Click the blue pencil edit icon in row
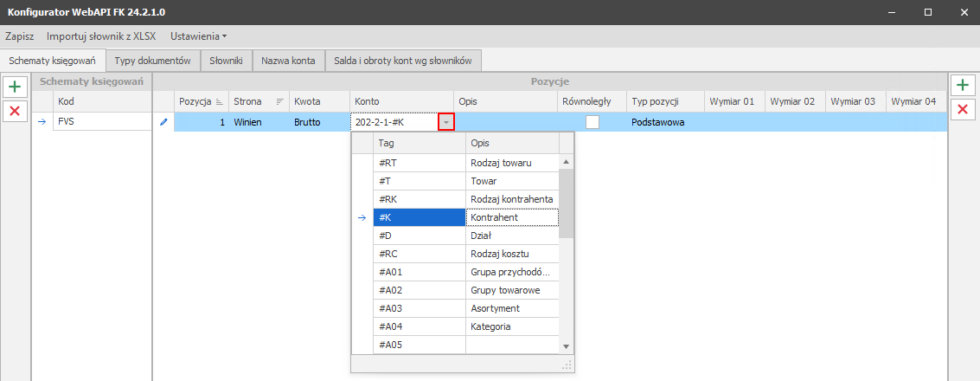Image resolution: width=980 pixels, height=381 pixels. click(x=163, y=122)
